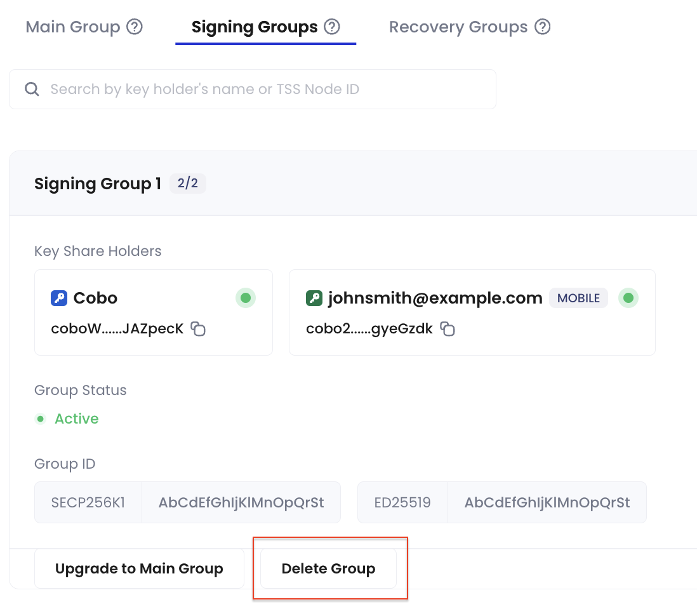Click johnsmith's green online status dot
The width and height of the screenshot is (697, 616).
pos(628,298)
